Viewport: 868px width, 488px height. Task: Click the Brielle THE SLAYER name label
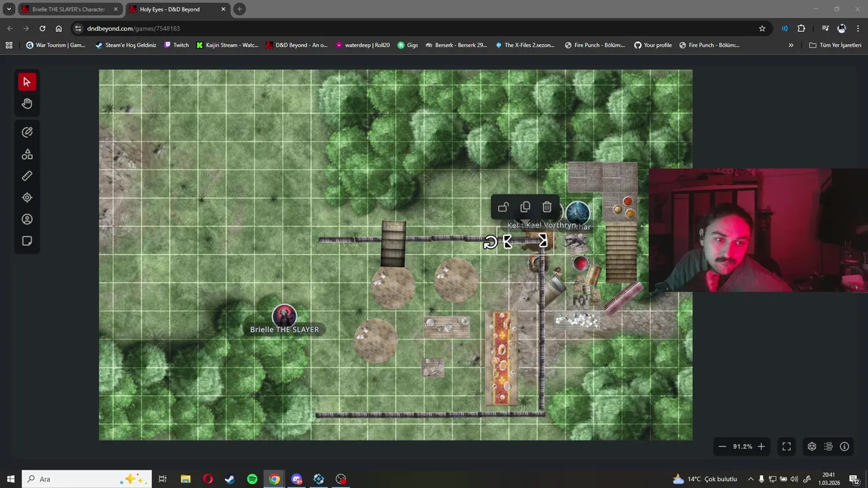point(284,329)
